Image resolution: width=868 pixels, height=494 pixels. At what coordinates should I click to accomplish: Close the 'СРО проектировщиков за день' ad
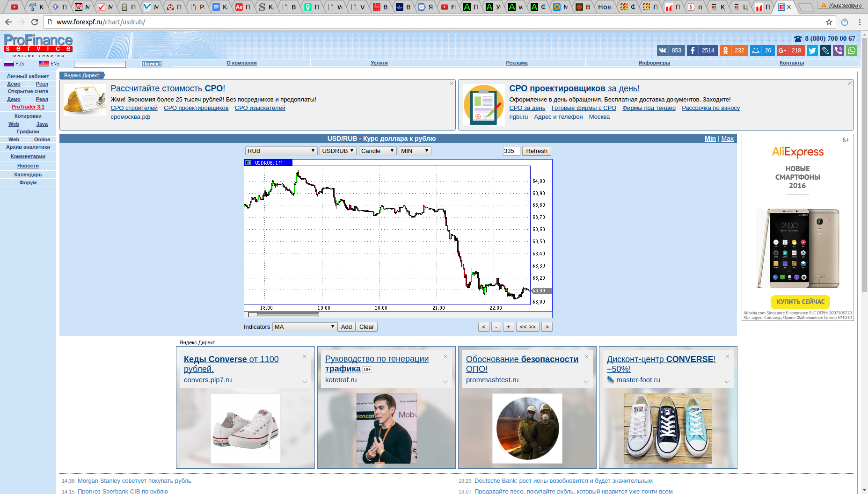tap(850, 83)
